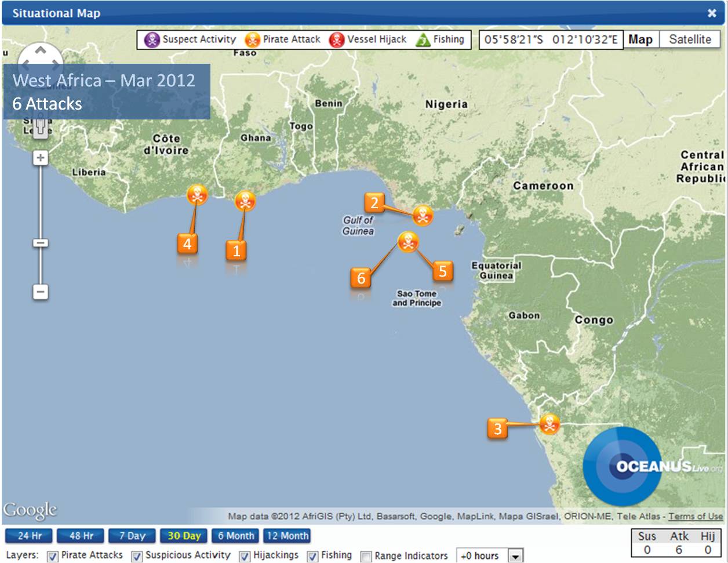The width and height of the screenshot is (728, 563).
Task: Click green Fishing legend icon
Action: coord(423,40)
